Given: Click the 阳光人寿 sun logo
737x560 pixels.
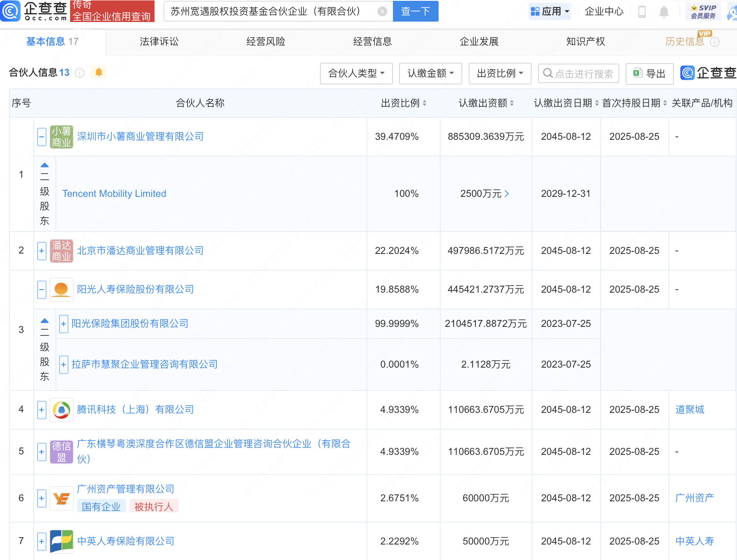Looking at the screenshot, I should [x=62, y=290].
